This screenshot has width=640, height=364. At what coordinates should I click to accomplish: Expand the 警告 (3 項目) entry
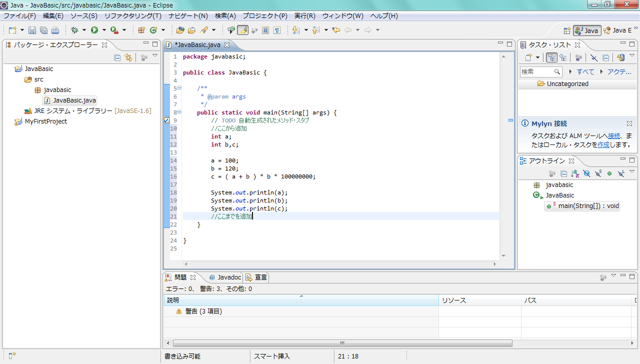[171, 311]
